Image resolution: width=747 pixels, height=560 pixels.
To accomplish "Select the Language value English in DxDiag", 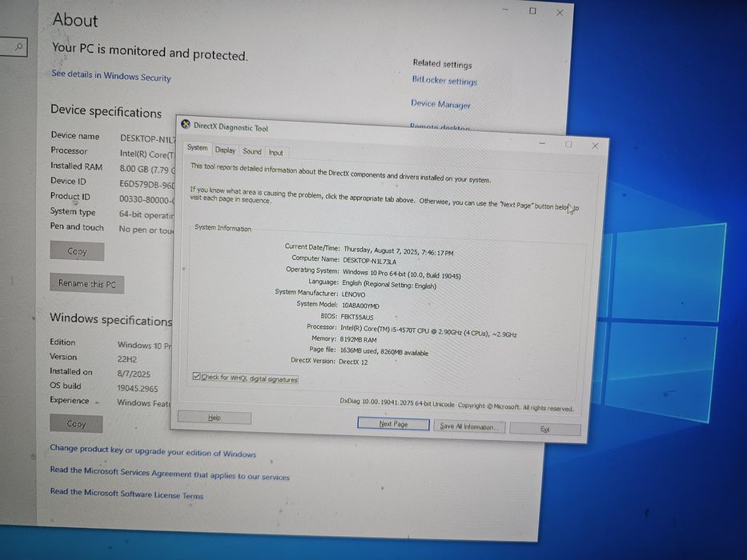I will coord(389,284).
